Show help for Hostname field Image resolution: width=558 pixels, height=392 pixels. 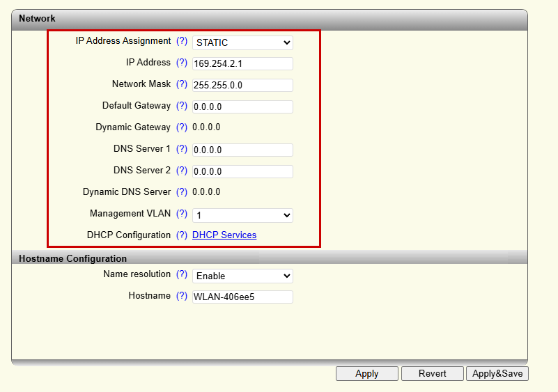point(182,296)
